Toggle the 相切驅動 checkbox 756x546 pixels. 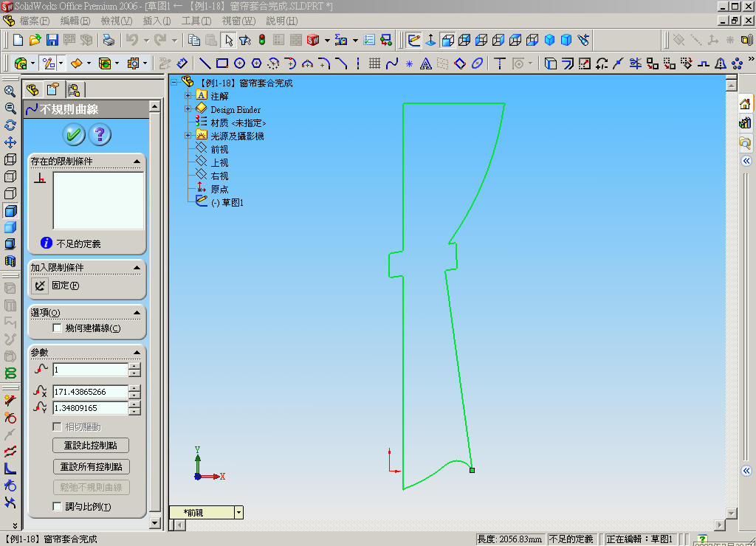tap(57, 426)
